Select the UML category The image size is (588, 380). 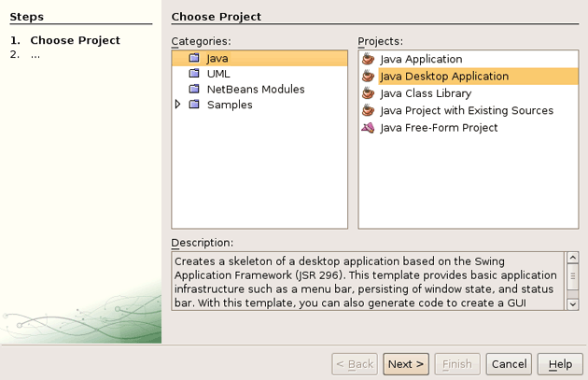tap(218, 74)
